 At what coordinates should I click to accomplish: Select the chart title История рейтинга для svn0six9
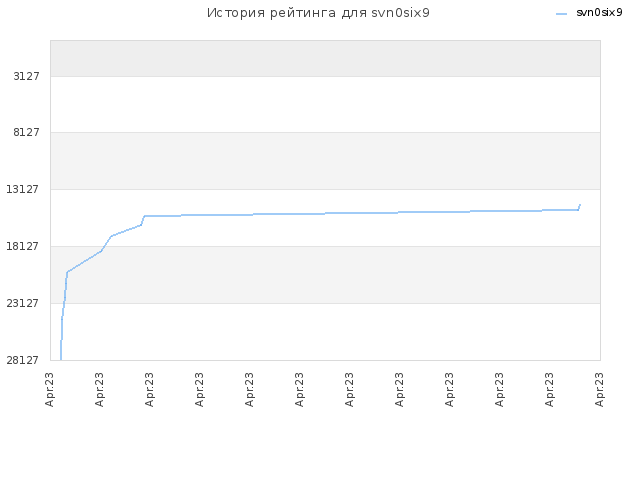tap(318, 13)
